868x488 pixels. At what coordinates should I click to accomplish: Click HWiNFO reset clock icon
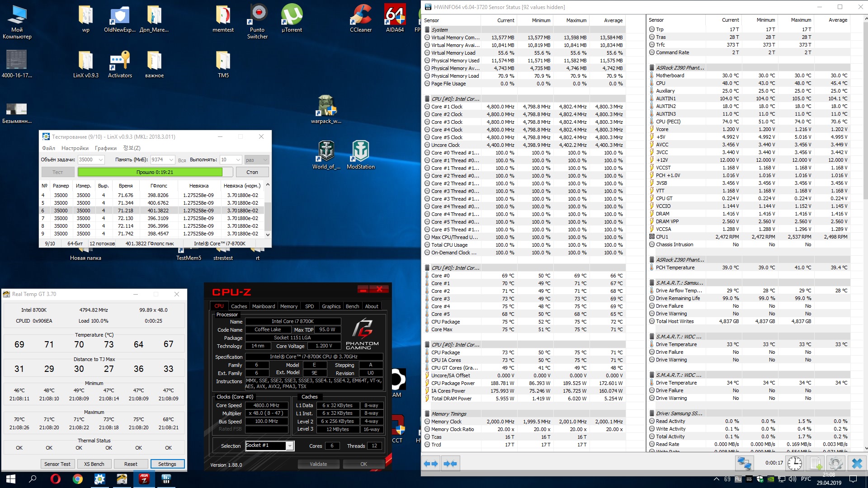click(x=794, y=464)
